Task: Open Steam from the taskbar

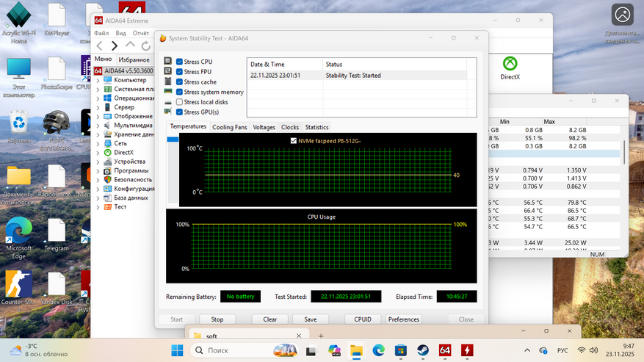Action: click(x=423, y=350)
